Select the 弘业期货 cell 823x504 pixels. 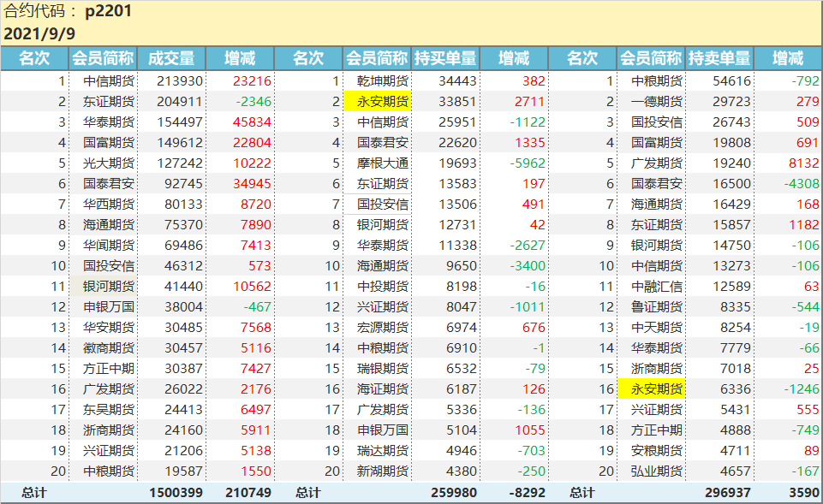(x=657, y=471)
